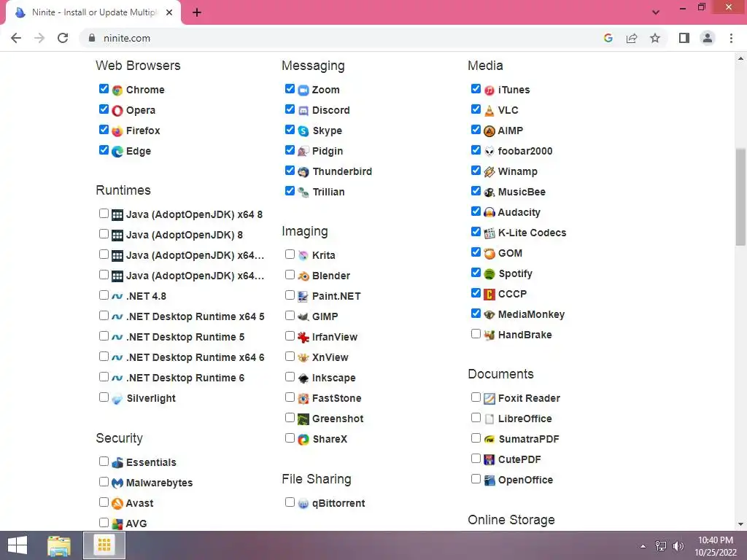Check the qBittorrent checkbox
Image resolution: width=747 pixels, height=560 pixels.
[x=290, y=502]
